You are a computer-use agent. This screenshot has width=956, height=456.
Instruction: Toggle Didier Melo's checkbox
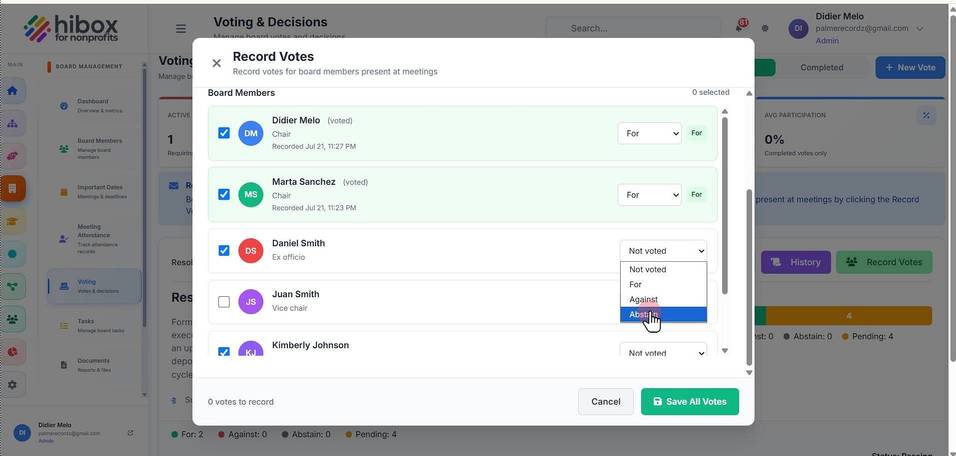(x=224, y=133)
